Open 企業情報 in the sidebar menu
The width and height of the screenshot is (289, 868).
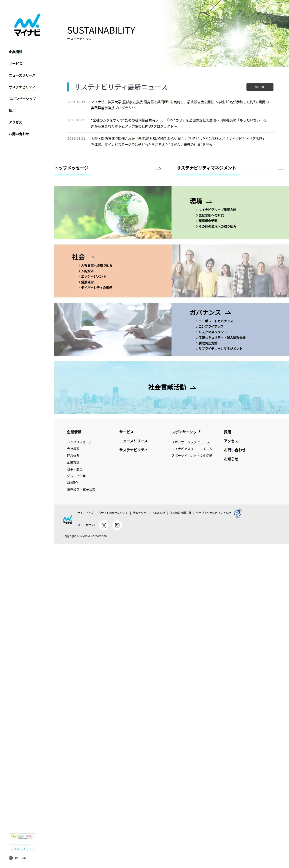point(16,52)
